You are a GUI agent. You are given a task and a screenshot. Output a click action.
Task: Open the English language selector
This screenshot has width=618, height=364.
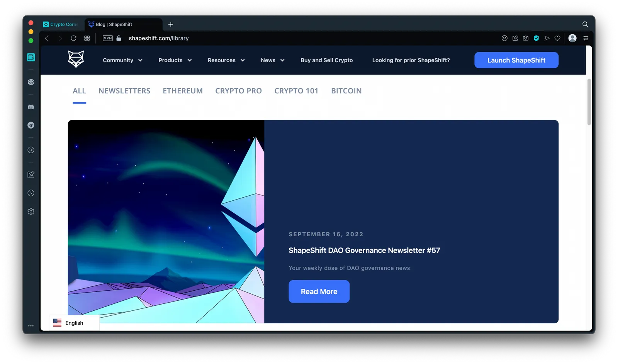click(74, 323)
